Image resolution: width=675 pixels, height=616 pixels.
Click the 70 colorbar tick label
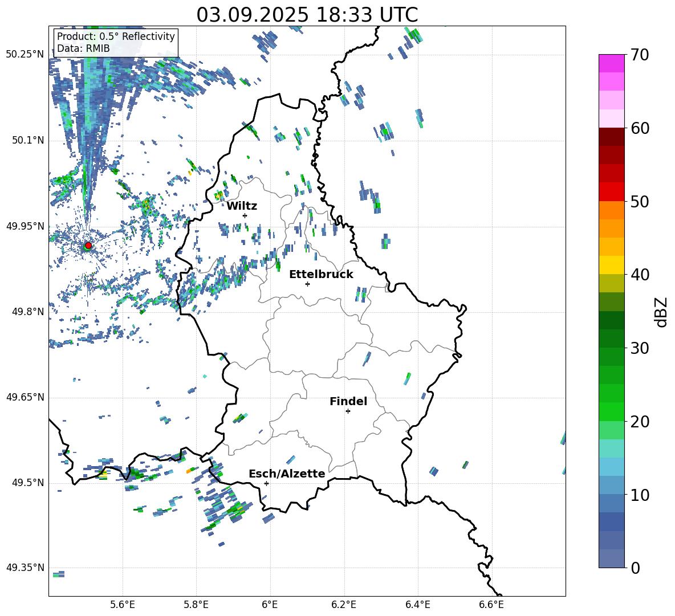pos(639,55)
